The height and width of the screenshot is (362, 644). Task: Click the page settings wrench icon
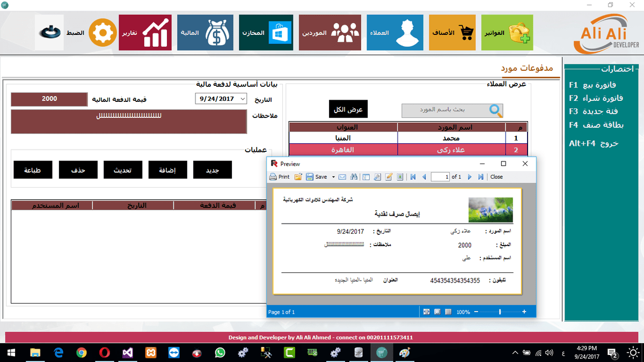pos(377,177)
